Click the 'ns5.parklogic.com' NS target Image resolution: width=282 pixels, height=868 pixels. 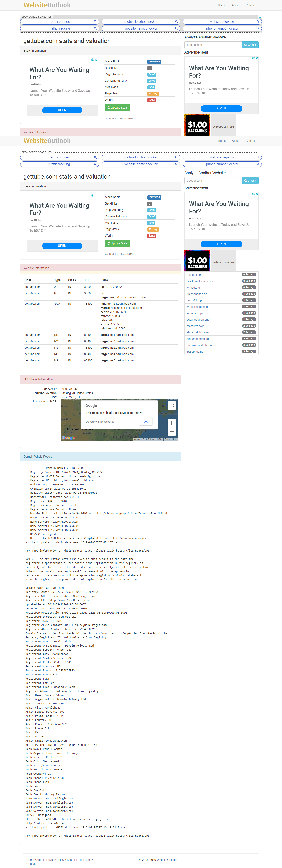tap(122, 360)
